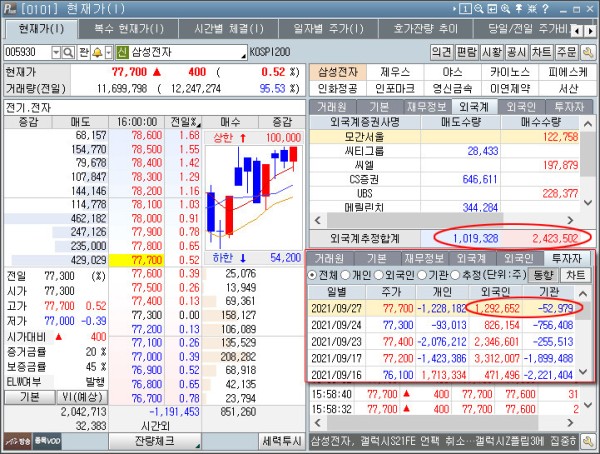Open upper panel 재무정보 tab
The height and width of the screenshot is (454, 600).
click(x=426, y=107)
